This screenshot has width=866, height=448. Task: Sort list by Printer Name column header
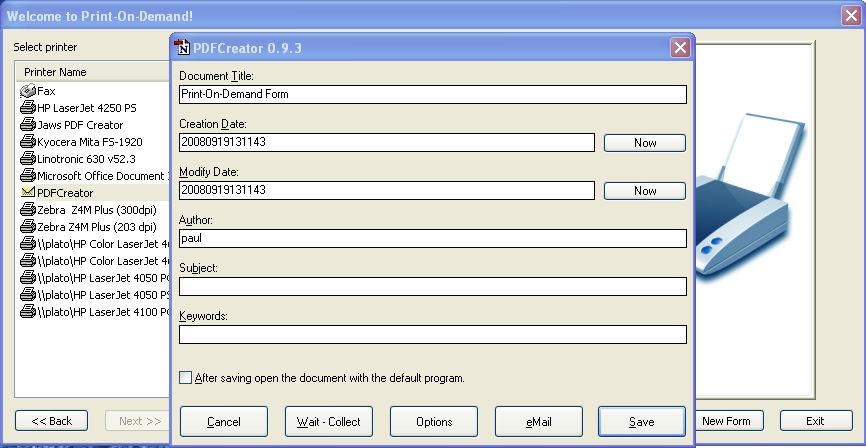point(90,72)
